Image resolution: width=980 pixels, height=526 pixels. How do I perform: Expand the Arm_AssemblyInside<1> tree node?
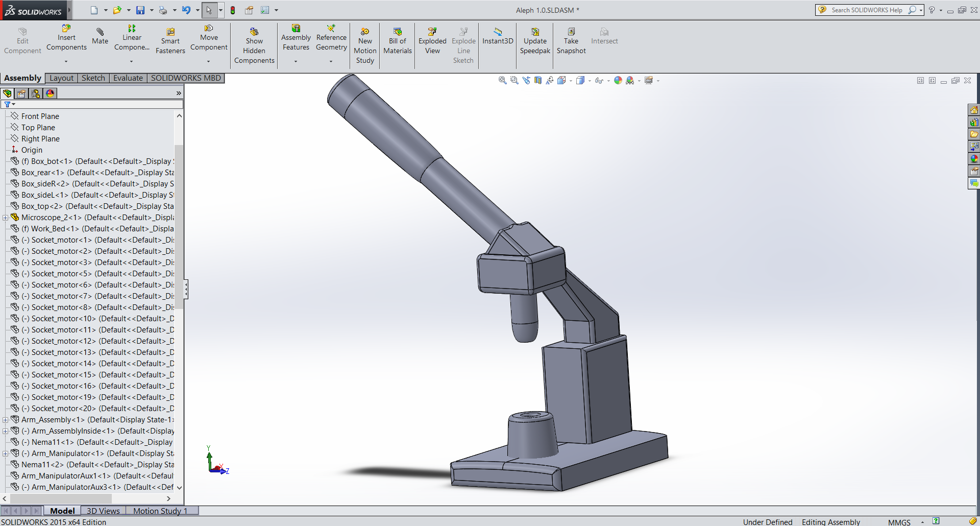[6, 431]
